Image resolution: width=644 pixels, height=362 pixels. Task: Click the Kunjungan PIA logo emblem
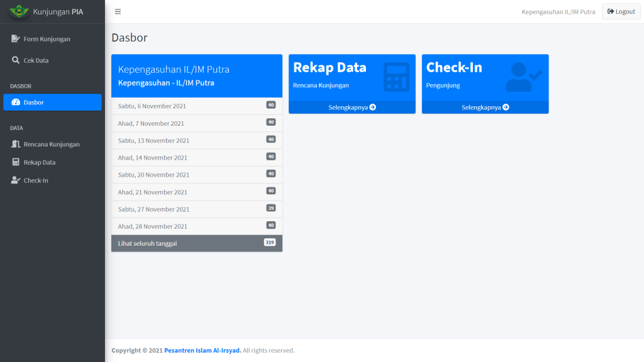point(19,11)
